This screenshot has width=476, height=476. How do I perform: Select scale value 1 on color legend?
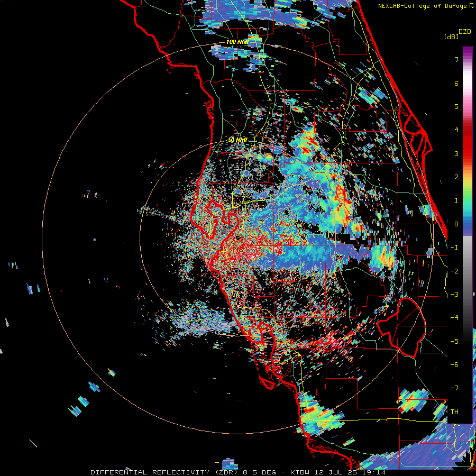click(x=456, y=200)
